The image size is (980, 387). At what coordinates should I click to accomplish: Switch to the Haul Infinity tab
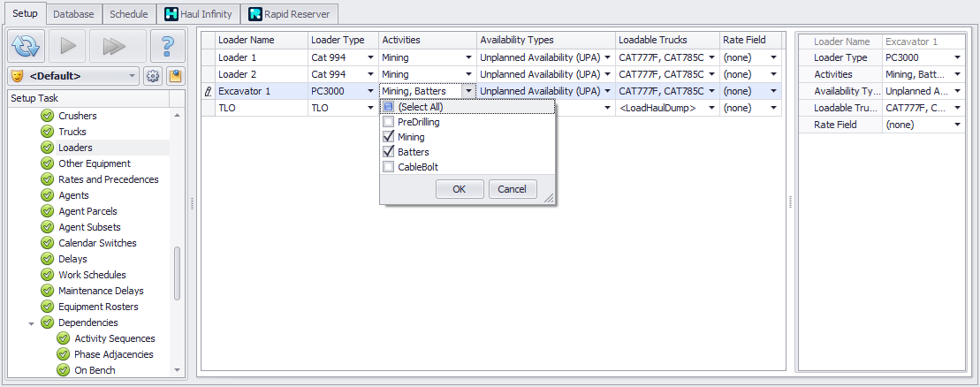pos(198,14)
